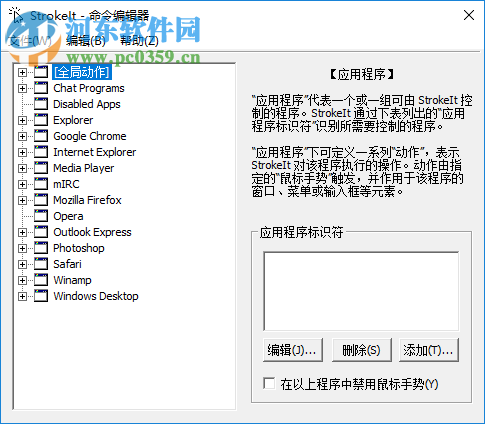Screen dimensions: 485x424
Task: Click the window icon beside Safari
Action: (41, 264)
